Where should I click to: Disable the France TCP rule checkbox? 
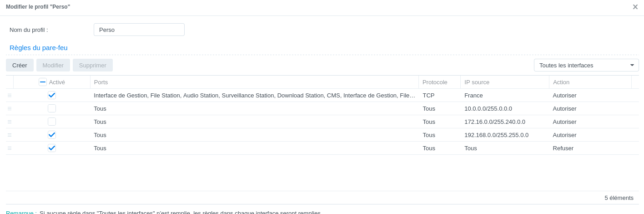tap(52, 95)
